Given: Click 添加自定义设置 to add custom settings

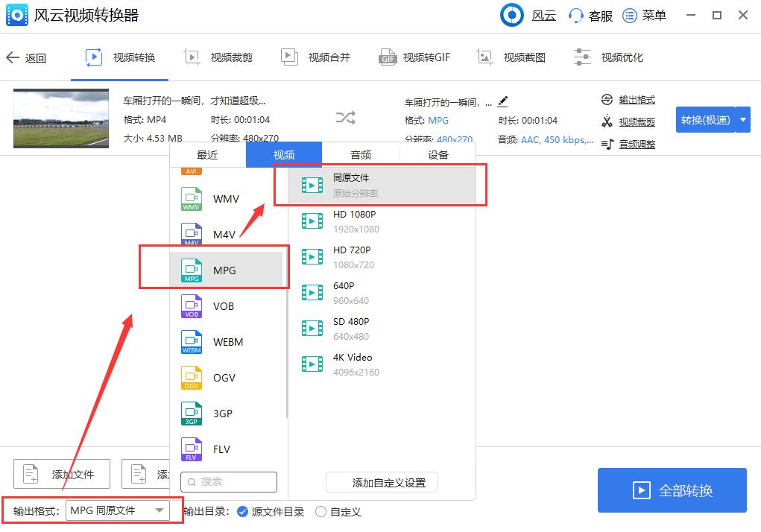Looking at the screenshot, I should pyautogui.click(x=381, y=481).
